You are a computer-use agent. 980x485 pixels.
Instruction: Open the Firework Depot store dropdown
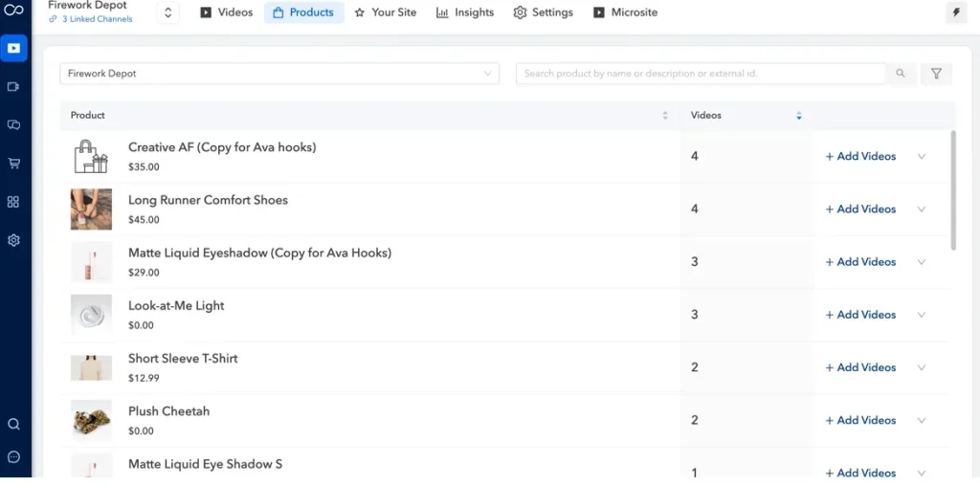tap(279, 73)
